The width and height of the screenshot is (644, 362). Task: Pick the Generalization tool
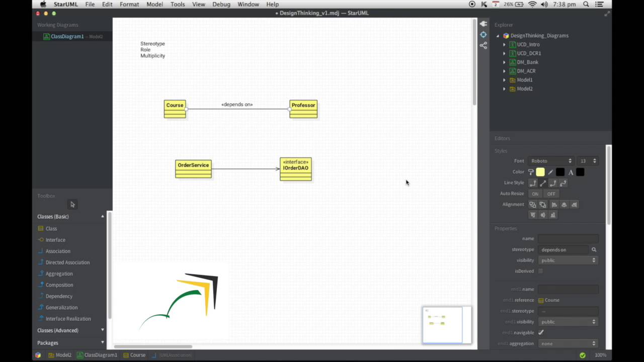pyautogui.click(x=61, y=307)
